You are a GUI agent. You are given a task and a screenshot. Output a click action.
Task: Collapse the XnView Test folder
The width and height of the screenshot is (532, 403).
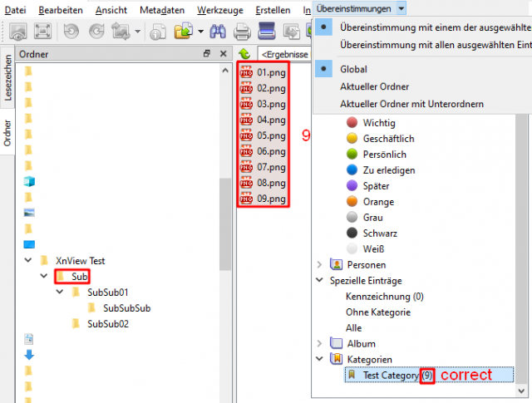coord(28,261)
